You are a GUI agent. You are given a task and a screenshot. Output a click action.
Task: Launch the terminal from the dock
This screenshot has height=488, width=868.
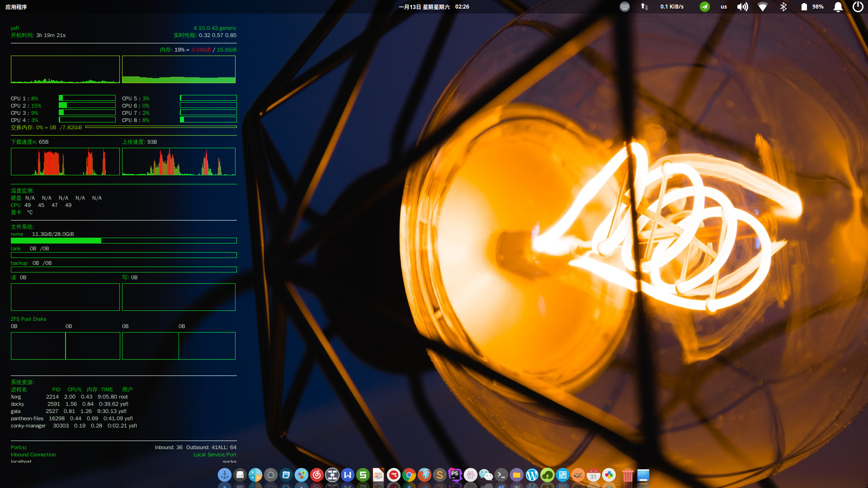click(501, 475)
